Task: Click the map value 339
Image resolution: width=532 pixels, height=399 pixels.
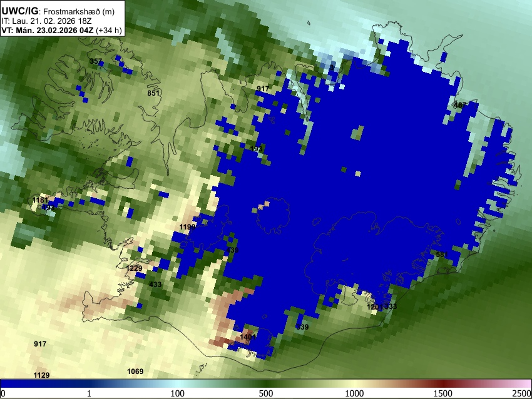Action: (x=302, y=327)
